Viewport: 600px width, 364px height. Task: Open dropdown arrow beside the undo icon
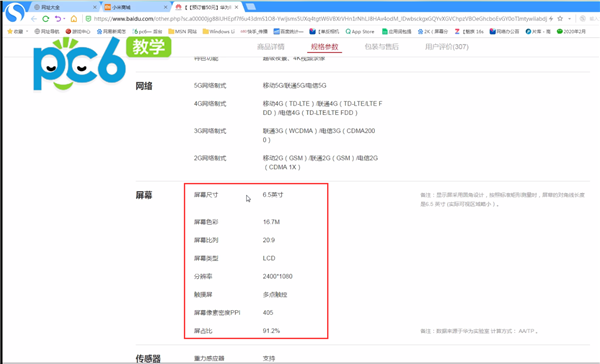(x=64, y=19)
